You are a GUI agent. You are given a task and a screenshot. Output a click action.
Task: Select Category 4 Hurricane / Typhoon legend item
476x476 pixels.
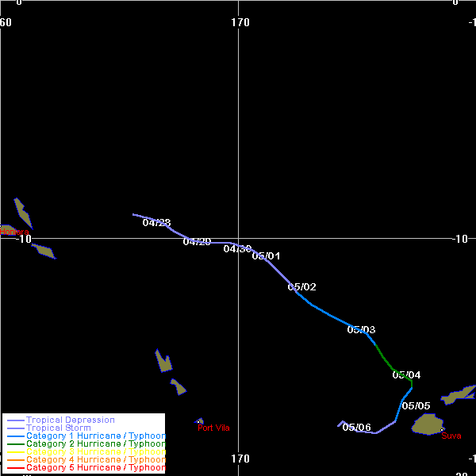pyautogui.click(x=95, y=460)
